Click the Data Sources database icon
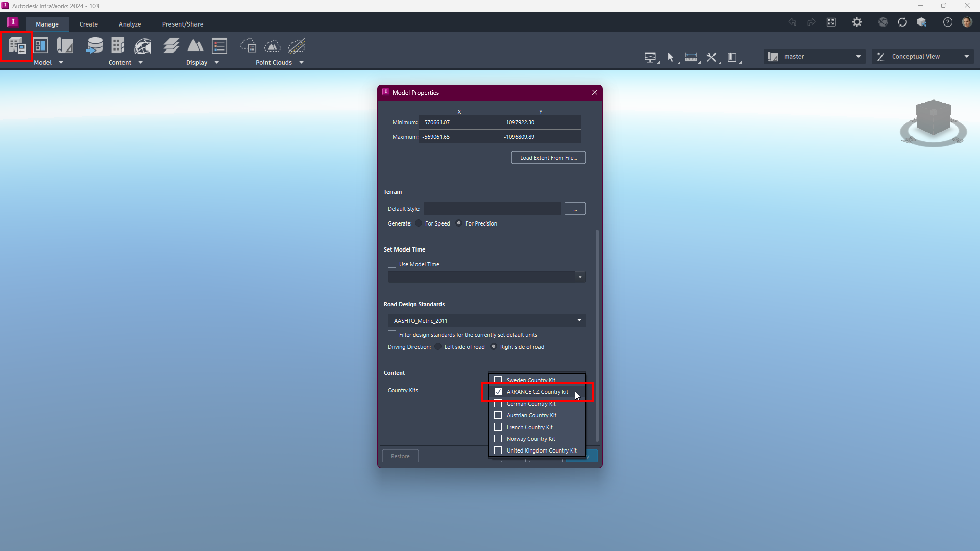The height and width of the screenshot is (551, 980). coord(95,46)
